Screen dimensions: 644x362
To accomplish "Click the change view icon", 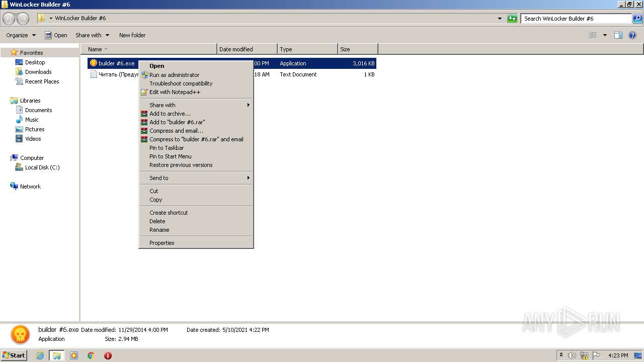I will pos(593,35).
